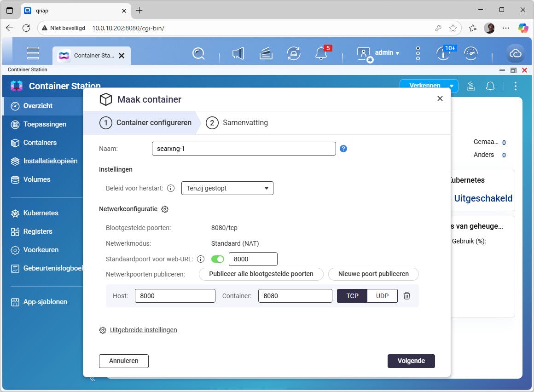The width and height of the screenshot is (534, 392).
Task: Close the Container Station tab in QTS bar
Action: tap(122, 56)
